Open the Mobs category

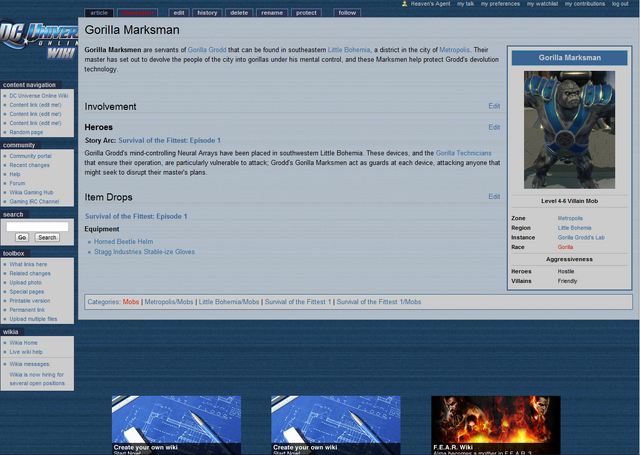pos(131,302)
